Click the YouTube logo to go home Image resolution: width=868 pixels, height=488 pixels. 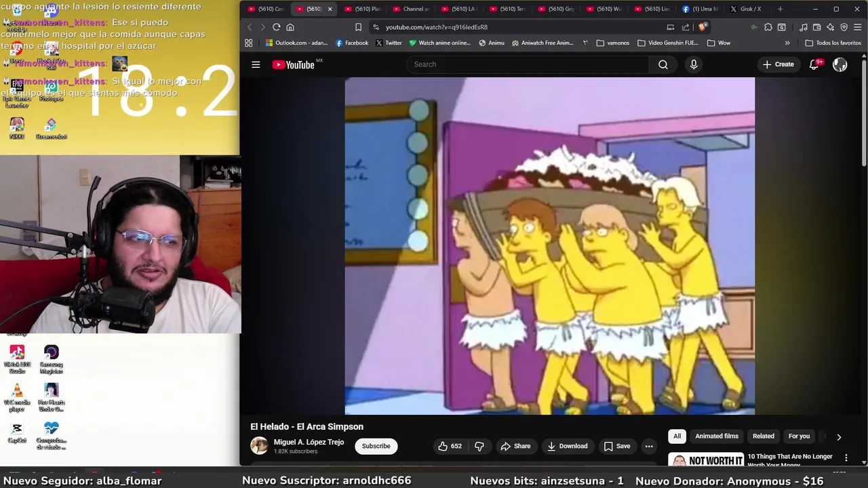tap(293, 64)
